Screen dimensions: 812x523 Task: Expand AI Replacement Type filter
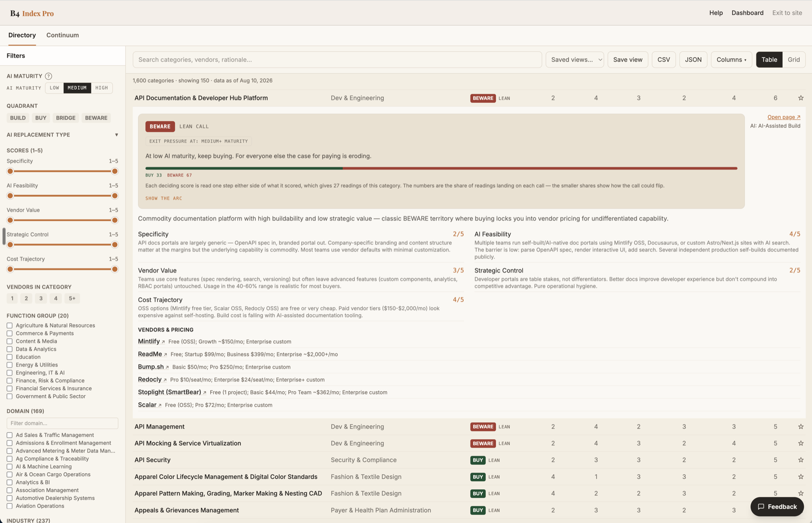[62, 135]
